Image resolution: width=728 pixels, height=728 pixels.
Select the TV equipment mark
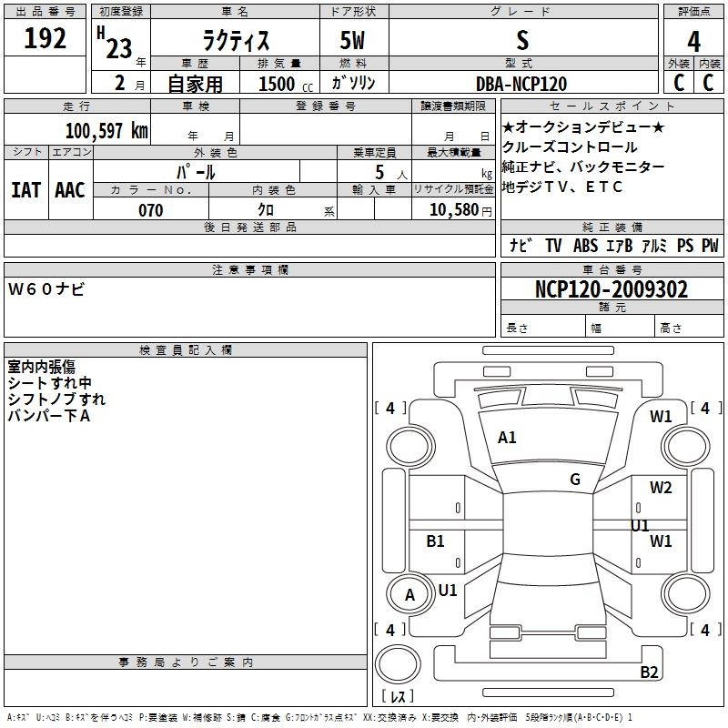click(553, 245)
